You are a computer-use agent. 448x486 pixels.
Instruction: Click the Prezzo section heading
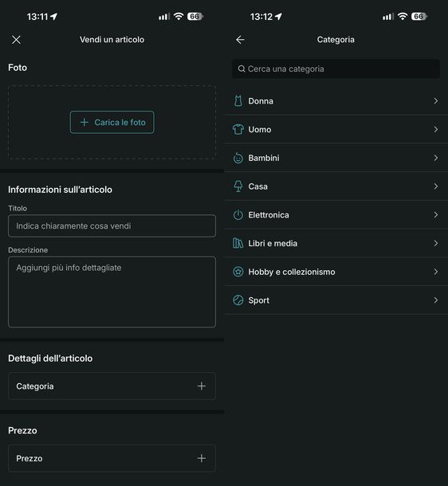[x=22, y=431]
